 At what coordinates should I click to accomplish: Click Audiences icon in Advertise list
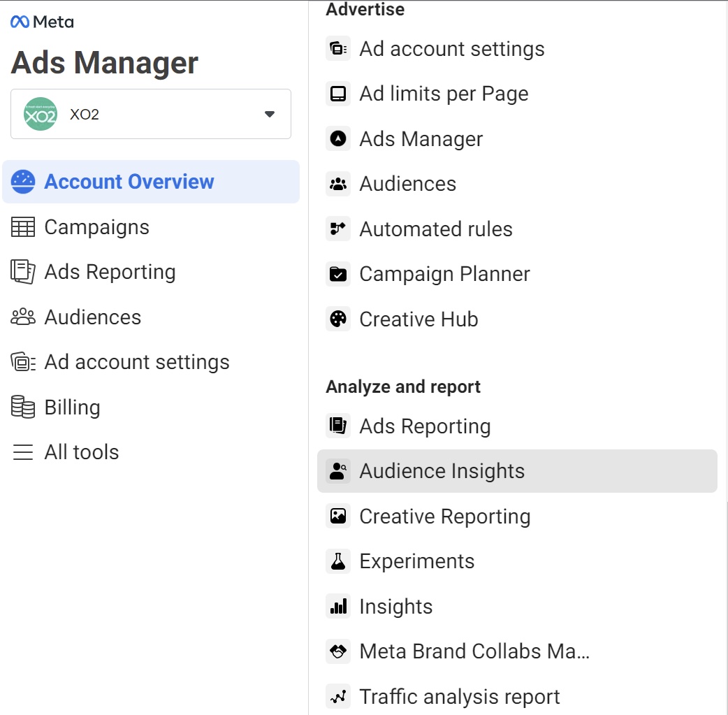(x=338, y=184)
